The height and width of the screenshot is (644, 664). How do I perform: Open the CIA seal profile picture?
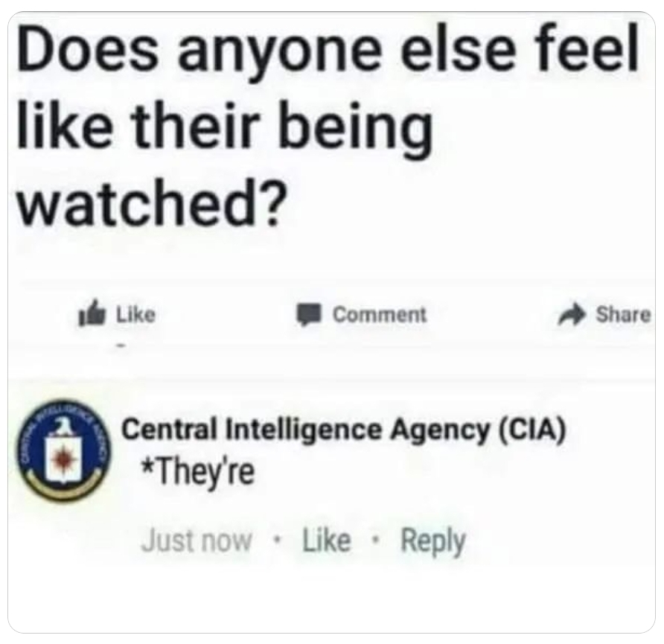click(63, 450)
